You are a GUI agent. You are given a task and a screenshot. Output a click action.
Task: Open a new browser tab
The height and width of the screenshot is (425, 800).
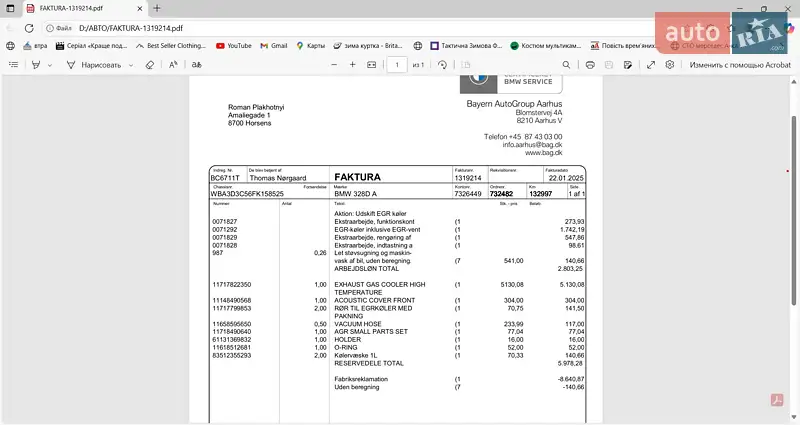[x=156, y=8]
